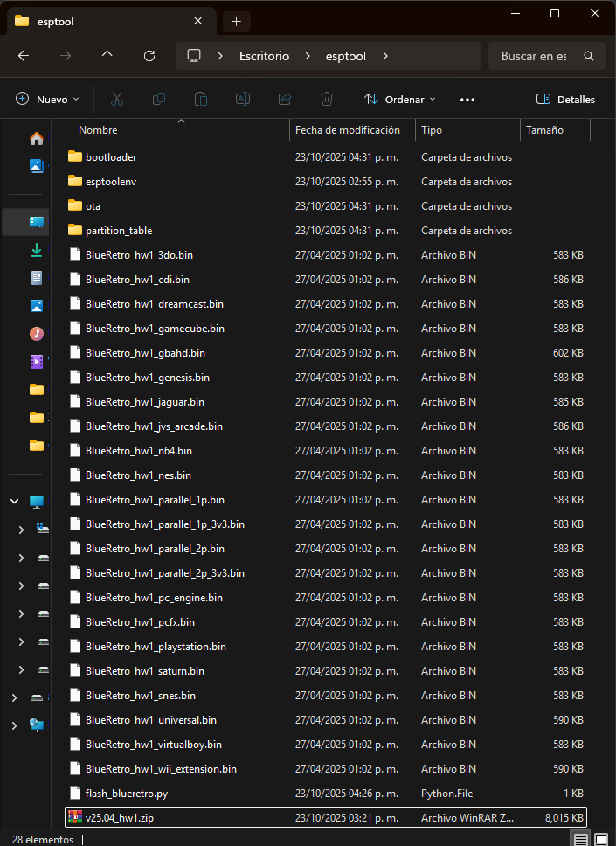Switch to the large thumbnails view
This screenshot has height=846, width=616.
tap(602, 839)
